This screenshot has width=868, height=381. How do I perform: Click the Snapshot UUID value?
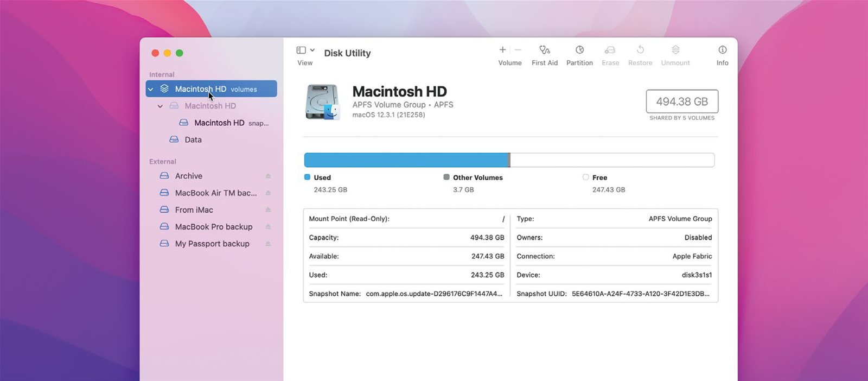tap(641, 294)
